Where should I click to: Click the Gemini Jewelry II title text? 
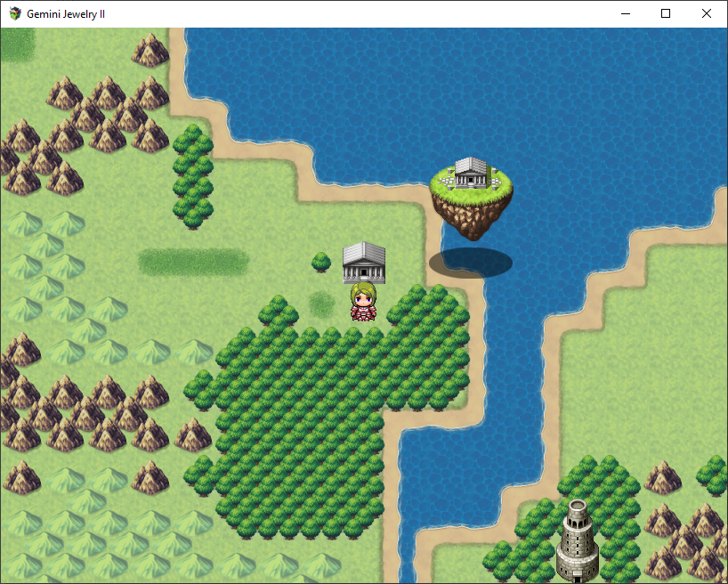point(66,14)
